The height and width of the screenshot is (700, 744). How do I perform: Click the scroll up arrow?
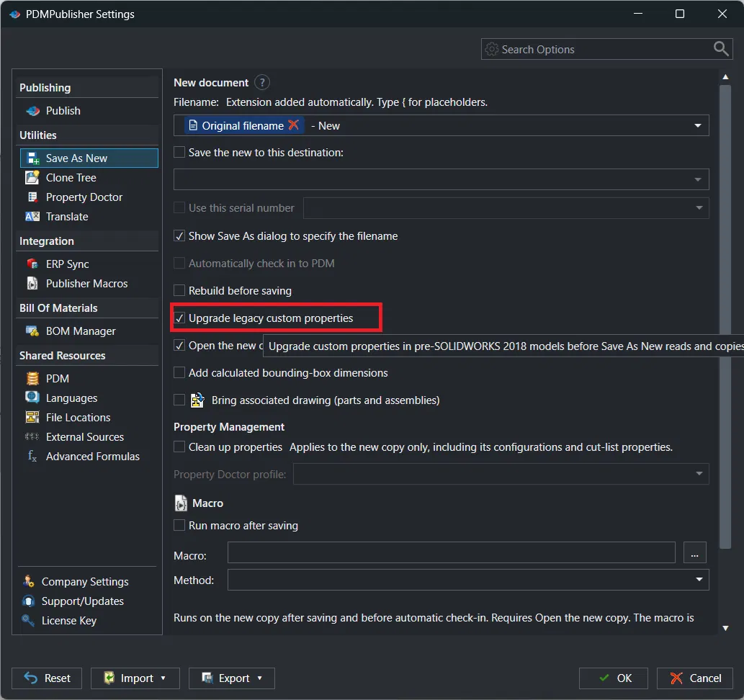(x=725, y=76)
